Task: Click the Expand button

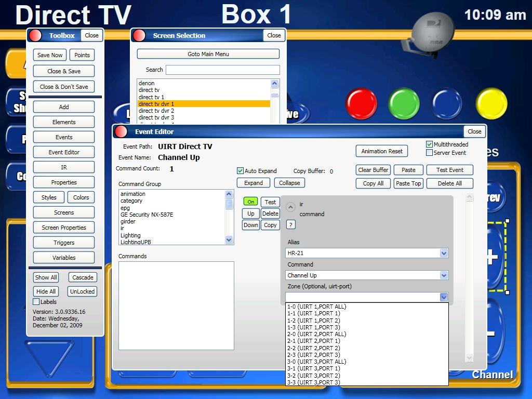Action: click(254, 183)
